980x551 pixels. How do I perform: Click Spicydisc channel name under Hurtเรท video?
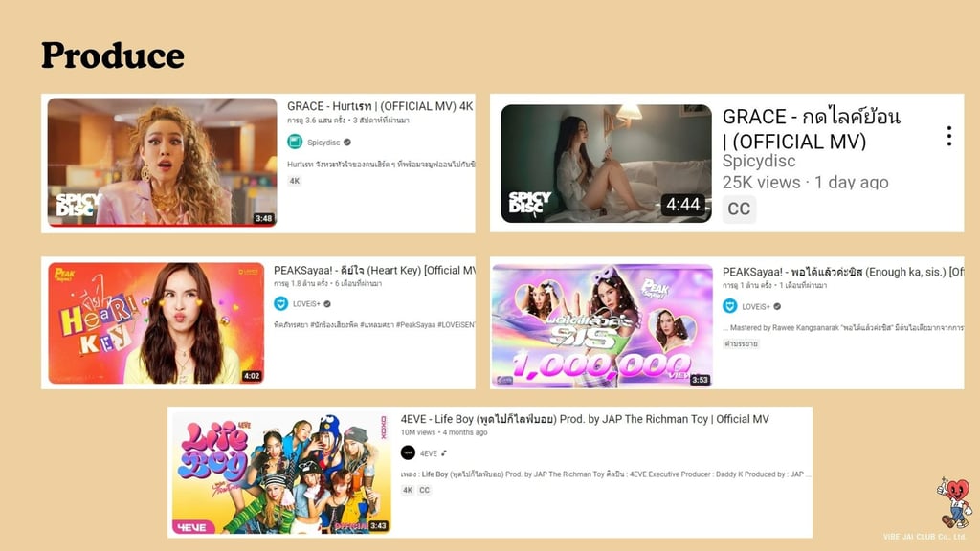[323, 143]
